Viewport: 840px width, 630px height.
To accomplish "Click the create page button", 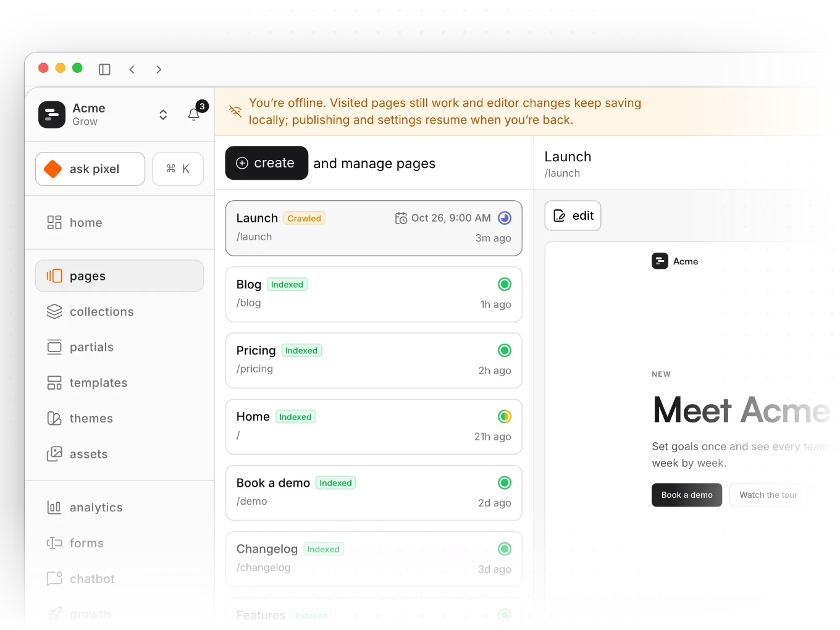I will pos(266,163).
